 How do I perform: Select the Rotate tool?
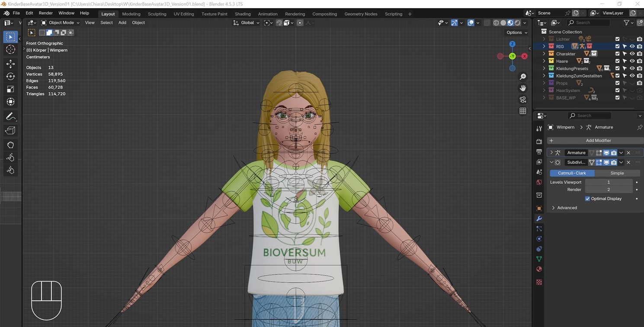[x=10, y=76]
